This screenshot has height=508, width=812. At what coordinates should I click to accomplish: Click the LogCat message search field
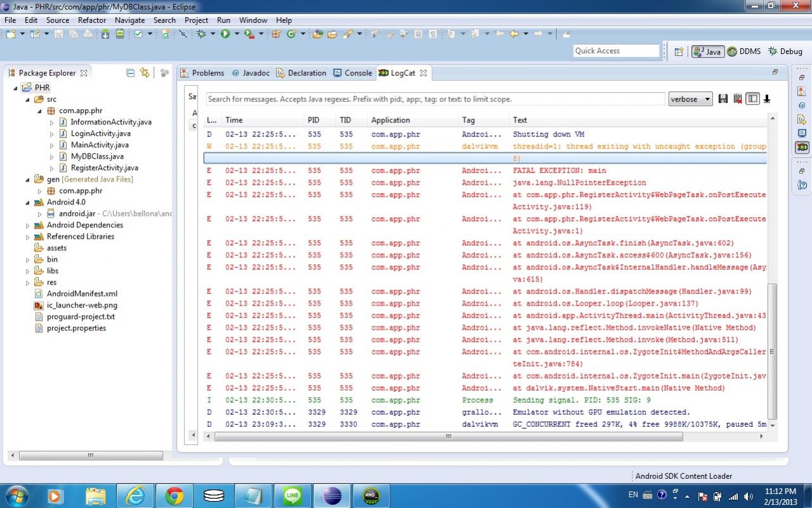[435, 99]
